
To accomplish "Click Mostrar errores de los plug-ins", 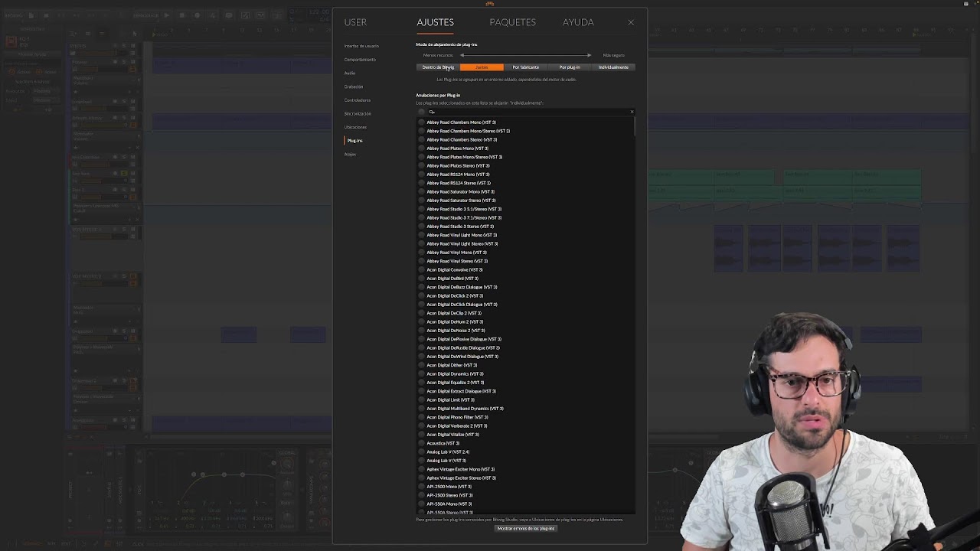I will (525, 528).
